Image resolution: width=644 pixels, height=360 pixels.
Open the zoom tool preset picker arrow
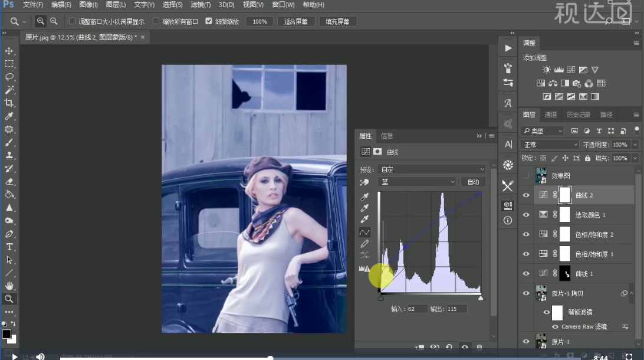(24, 21)
